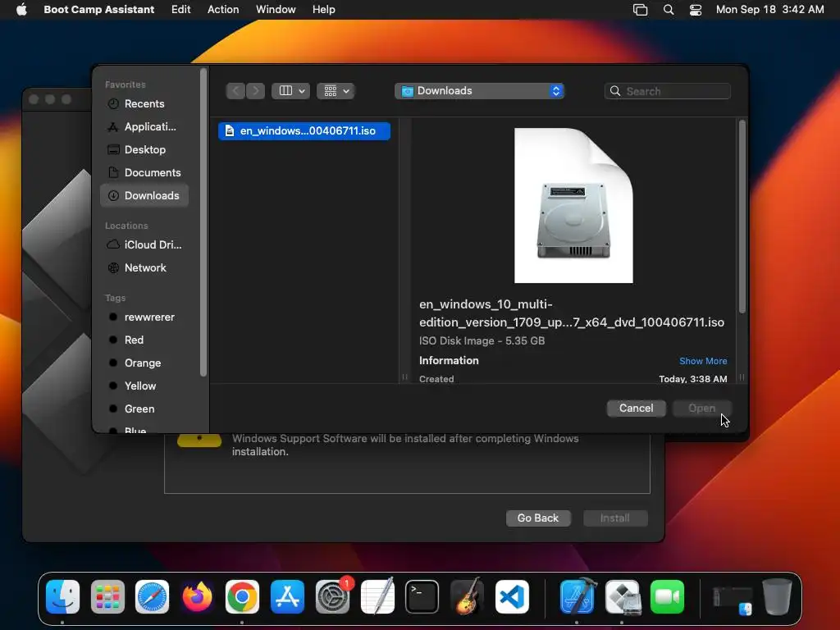The width and height of the screenshot is (840, 630).
Task: Click the sidebar vertical scrollbar
Action: pos(203,223)
